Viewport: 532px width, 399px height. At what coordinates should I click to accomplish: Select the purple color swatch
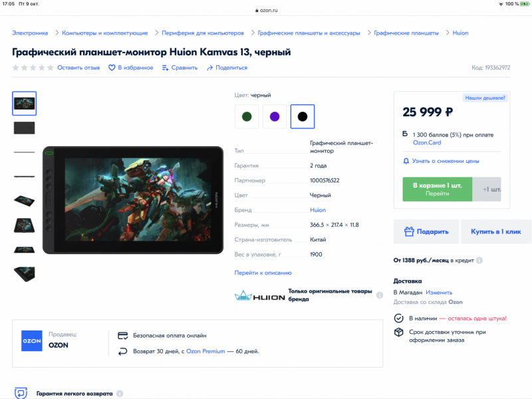pos(275,116)
